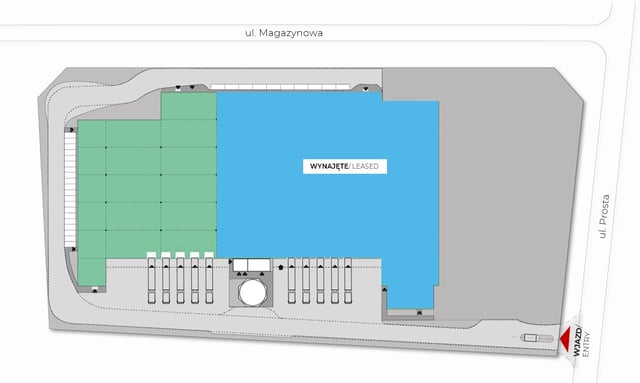Click the WYNAJĘTE / LEASED label
The width and height of the screenshot is (640, 383).
[345, 166]
